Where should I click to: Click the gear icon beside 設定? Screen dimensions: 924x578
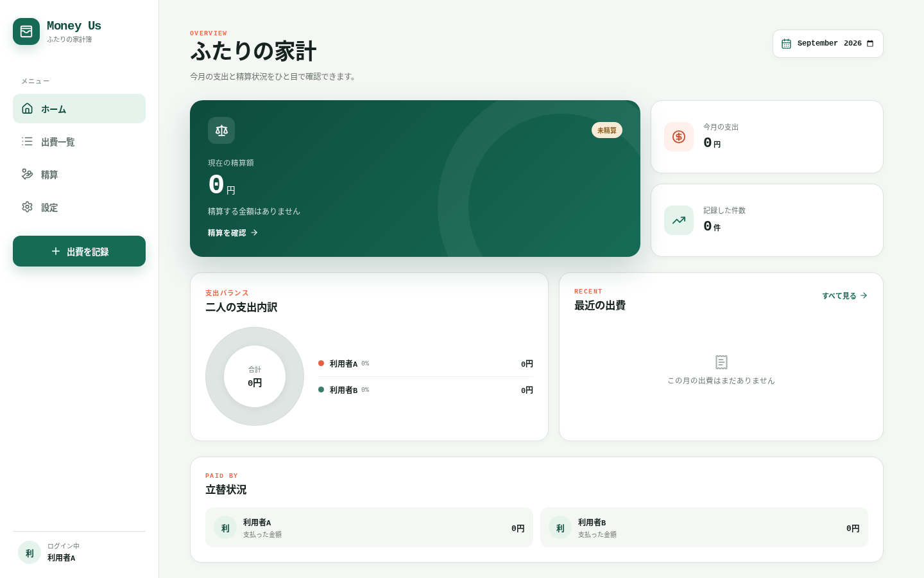[27, 207]
